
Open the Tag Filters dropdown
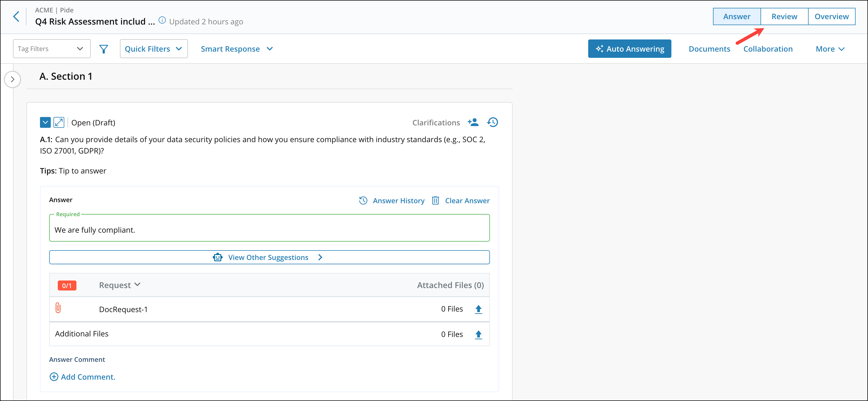point(52,49)
